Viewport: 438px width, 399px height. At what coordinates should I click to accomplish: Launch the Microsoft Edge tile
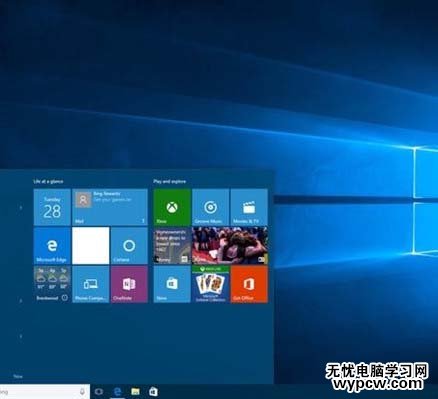[x=52, y=246]
